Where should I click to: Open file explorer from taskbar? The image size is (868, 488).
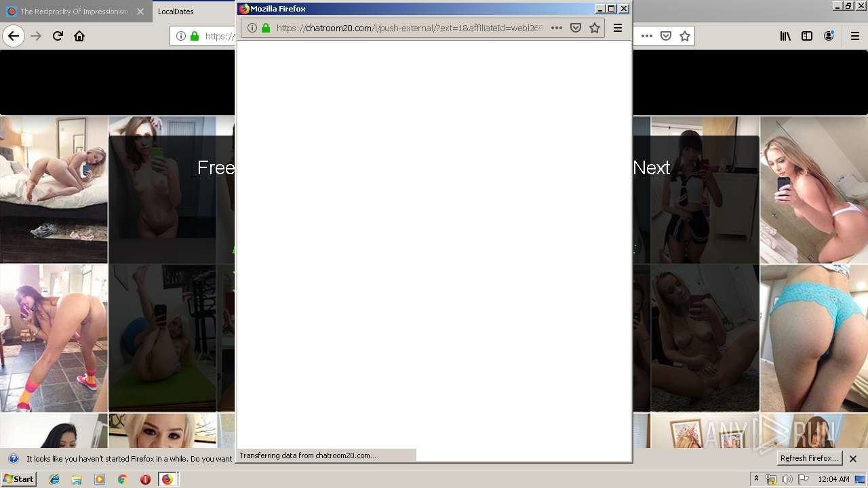pos(77,479)
